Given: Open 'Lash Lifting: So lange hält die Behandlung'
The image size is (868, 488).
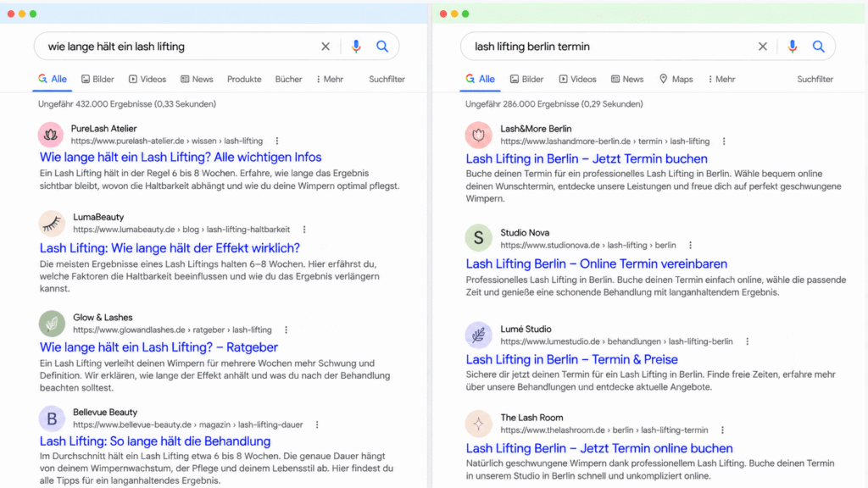Looking at the screenshot, I should 155,441.
